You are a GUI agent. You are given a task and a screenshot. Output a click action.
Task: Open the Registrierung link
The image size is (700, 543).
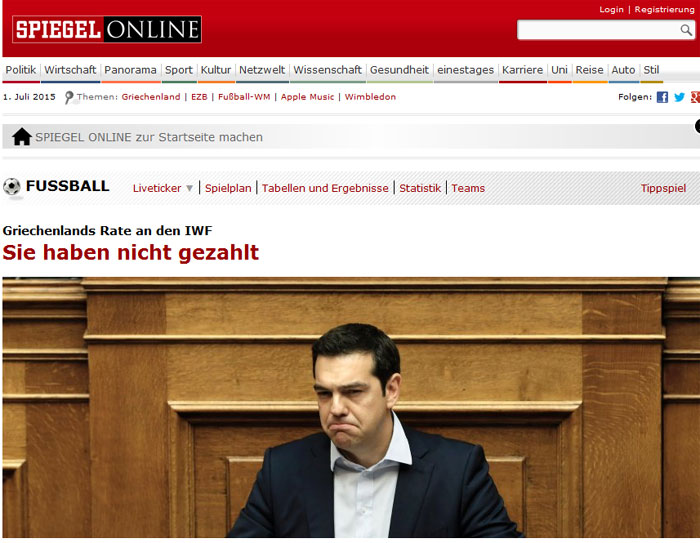tap(664, 9)
